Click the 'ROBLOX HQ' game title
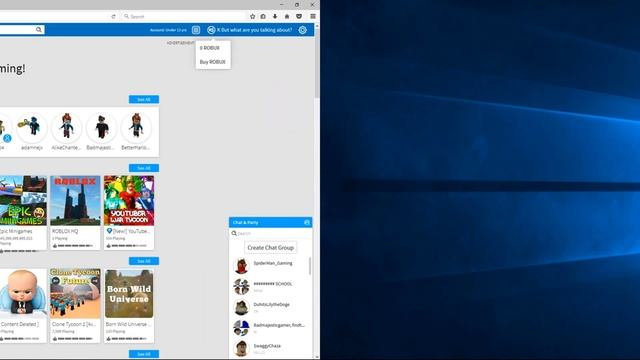Image resolution: width=640 pixels, height=360 pixels. [65, 231]
